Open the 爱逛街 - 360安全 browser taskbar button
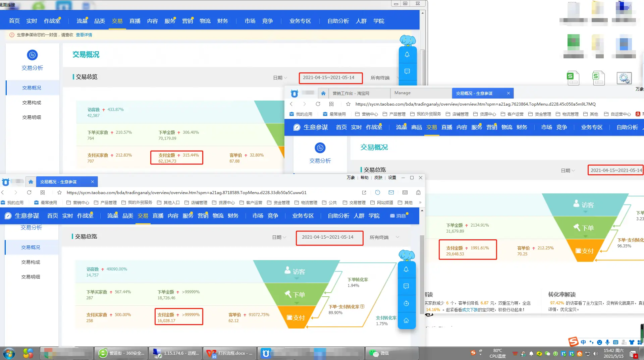 pos(121,353)
